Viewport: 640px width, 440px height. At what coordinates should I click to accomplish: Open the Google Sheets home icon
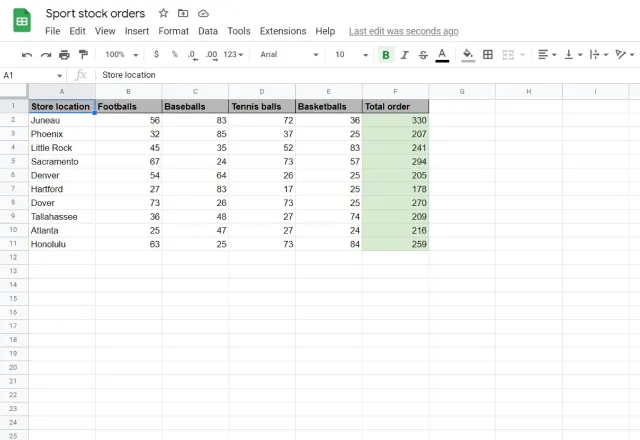(x=22, y=20)
